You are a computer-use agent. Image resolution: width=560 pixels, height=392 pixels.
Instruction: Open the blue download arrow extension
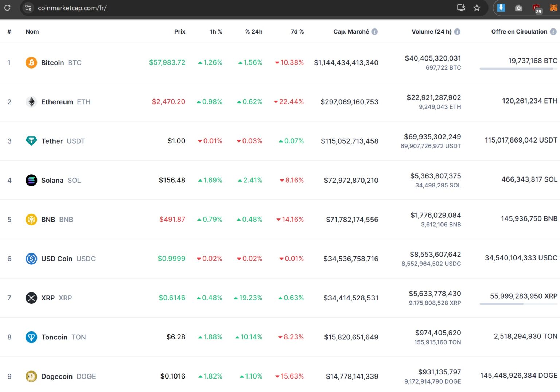click(x=501, y=8)
